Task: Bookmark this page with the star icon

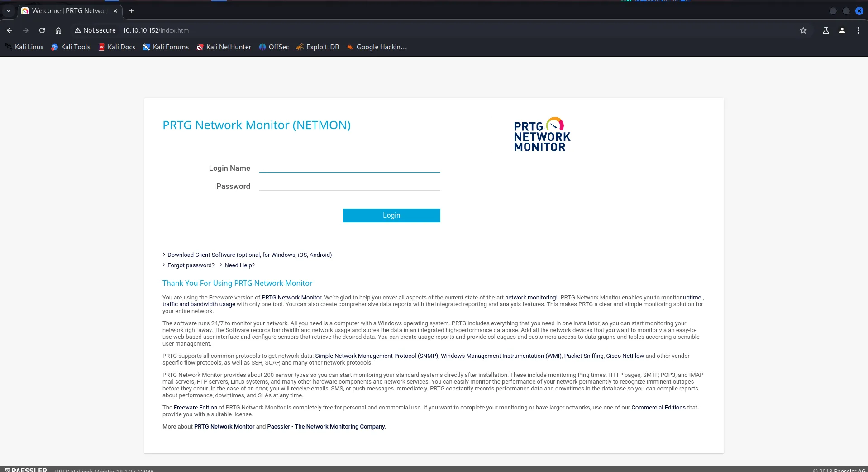Action: point(803,30)
